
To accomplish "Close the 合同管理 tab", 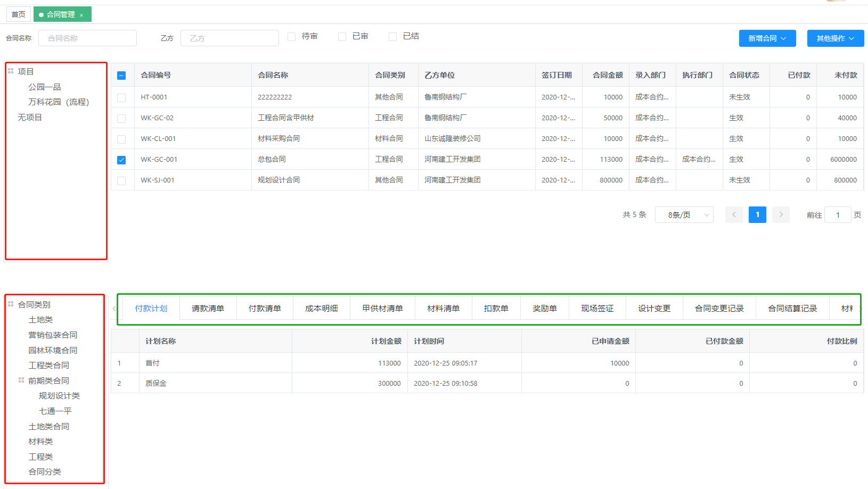I will click(x=81, y=15).
